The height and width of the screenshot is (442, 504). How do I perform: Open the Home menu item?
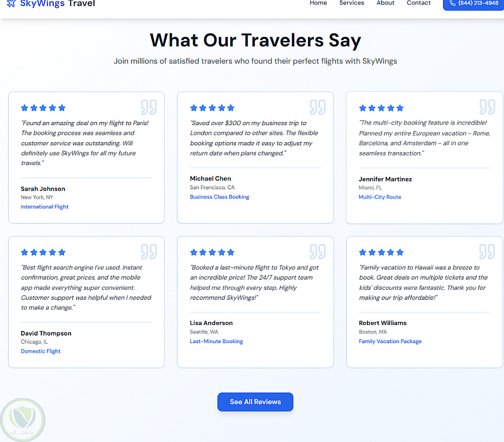(x=318, y=3)
